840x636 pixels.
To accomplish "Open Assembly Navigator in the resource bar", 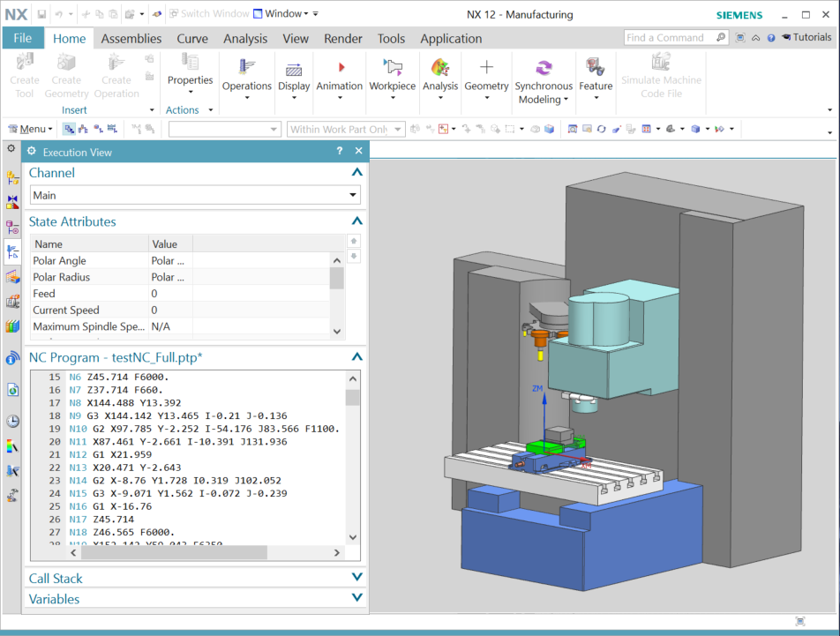I will point(13,177).
